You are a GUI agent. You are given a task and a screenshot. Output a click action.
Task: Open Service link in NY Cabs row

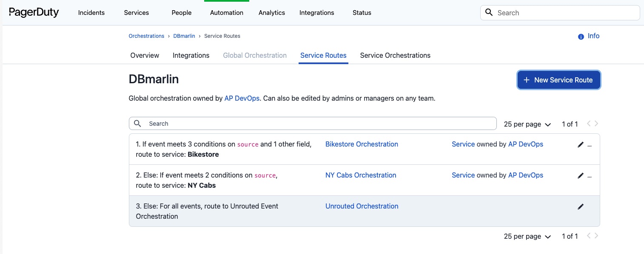point(463,175)
